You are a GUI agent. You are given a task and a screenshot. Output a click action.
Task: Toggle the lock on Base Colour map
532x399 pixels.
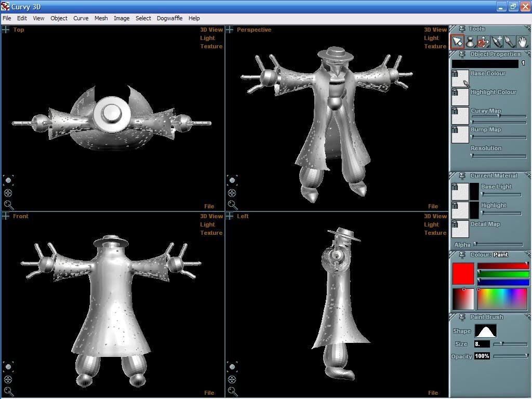454,73
